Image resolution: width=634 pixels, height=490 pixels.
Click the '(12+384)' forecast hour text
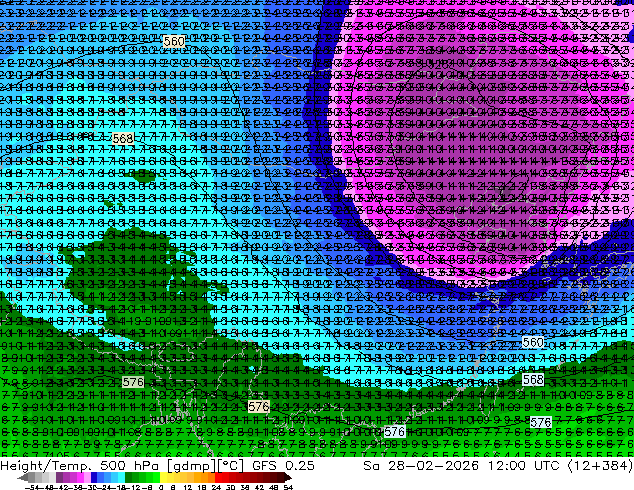(600, 466)
